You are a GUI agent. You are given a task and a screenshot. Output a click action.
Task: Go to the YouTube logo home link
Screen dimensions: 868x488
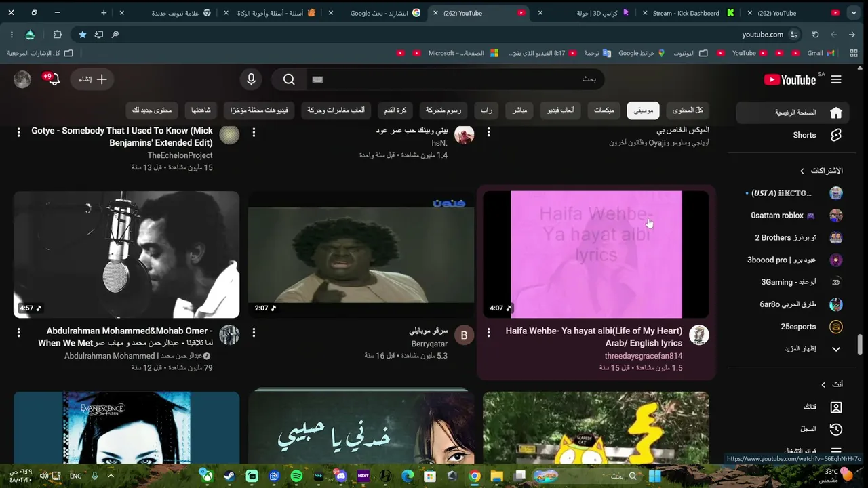pos(790,79)
